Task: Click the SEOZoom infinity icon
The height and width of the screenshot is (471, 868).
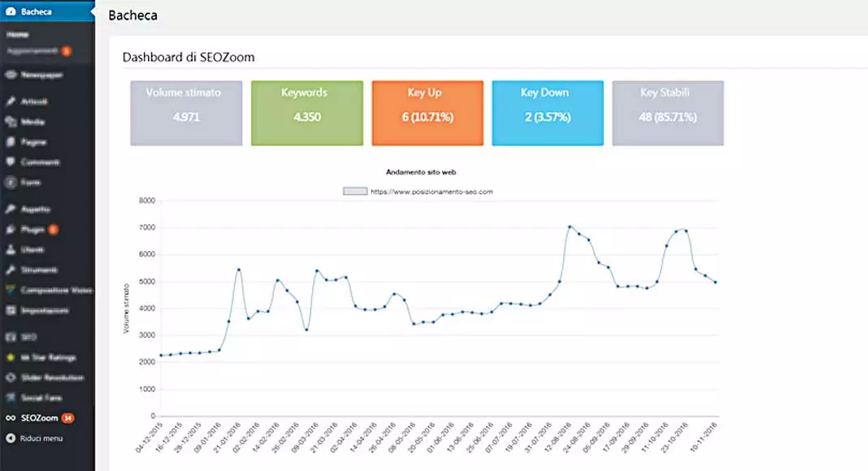Action: [x=11, y=418]
